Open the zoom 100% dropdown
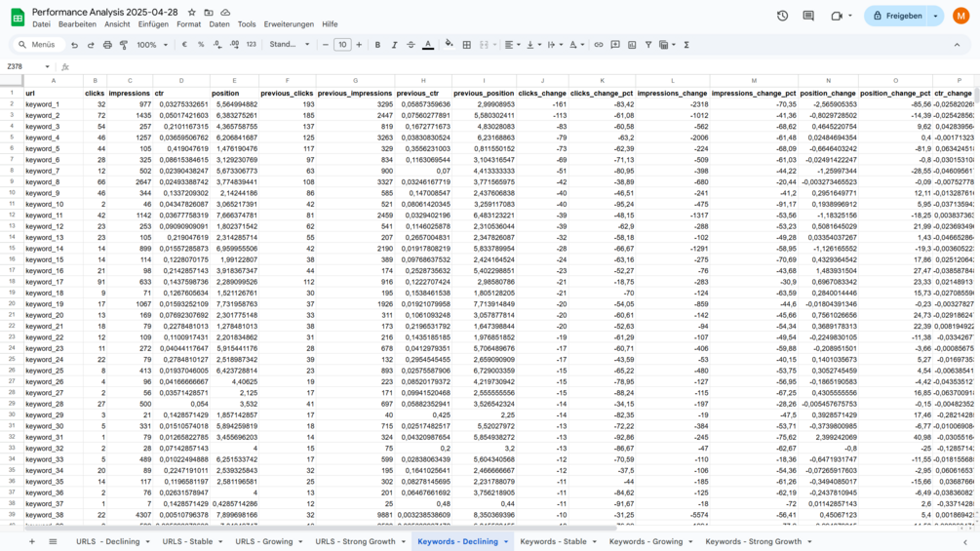This screenshot has width=980, height=551. tap(152, 45)
